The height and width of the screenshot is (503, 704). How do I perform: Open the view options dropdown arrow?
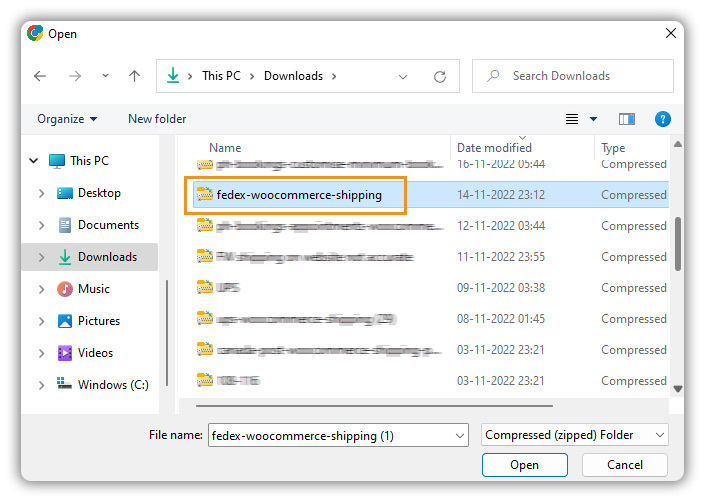(x=593, y=119)
